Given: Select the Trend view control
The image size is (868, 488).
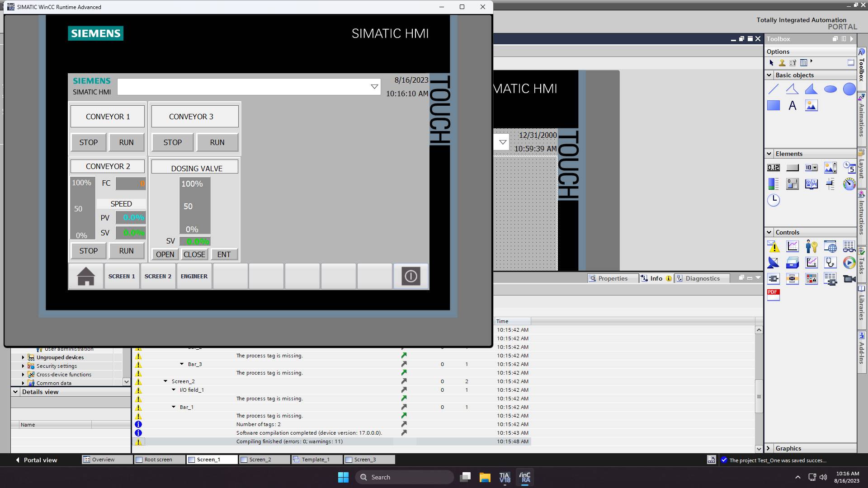Looking at the screenshot, I should 793,246.
